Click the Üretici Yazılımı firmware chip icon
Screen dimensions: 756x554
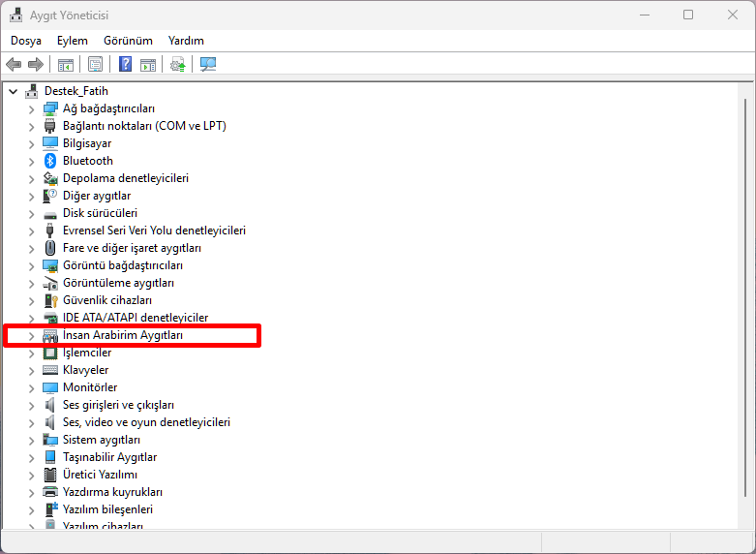[50, 475]
